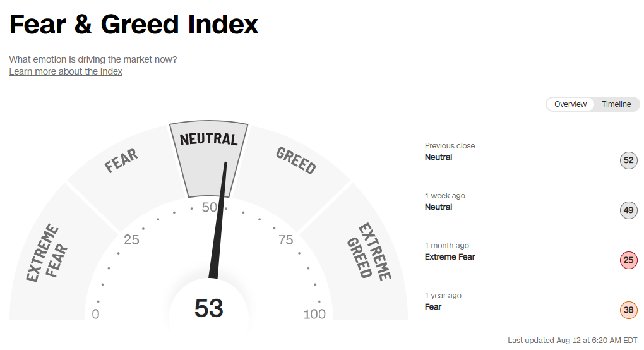Click the gauge needle pointer
The height and width of the screenshot is (350, 644).
click(x=218, y=221)
